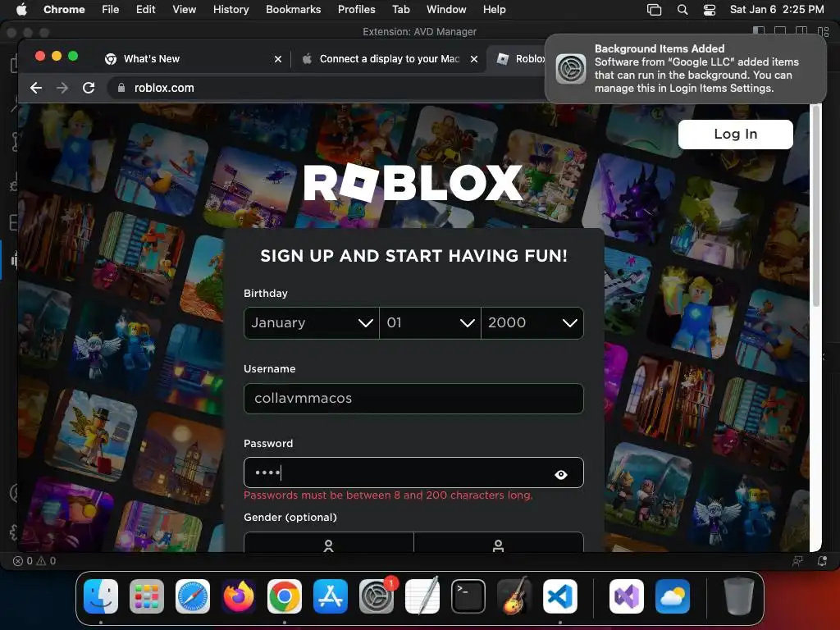
Task: Launch Firefox from the dock
Action: click(x=239, y=596)
